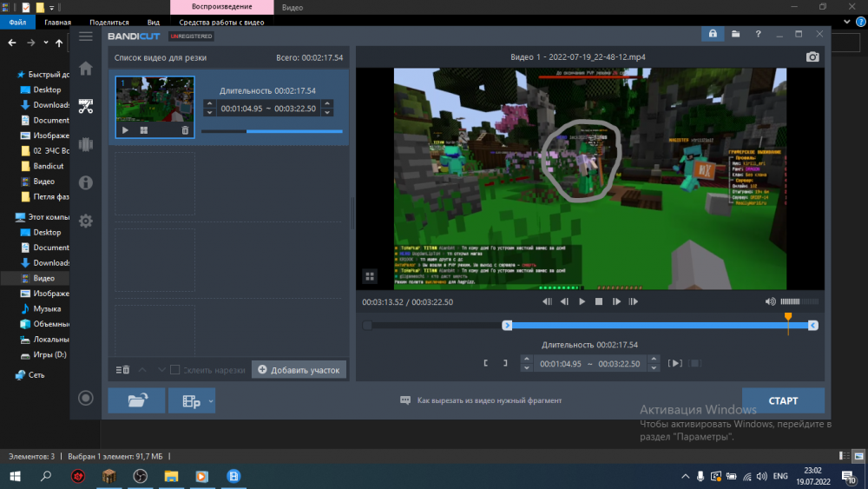
Task: Open a video file with folder button
Action: click(x=137, y=400)
